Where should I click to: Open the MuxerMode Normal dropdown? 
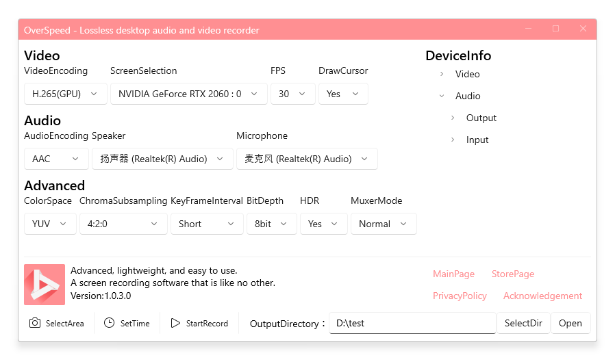pyautogui.click(x=384, y=224)
